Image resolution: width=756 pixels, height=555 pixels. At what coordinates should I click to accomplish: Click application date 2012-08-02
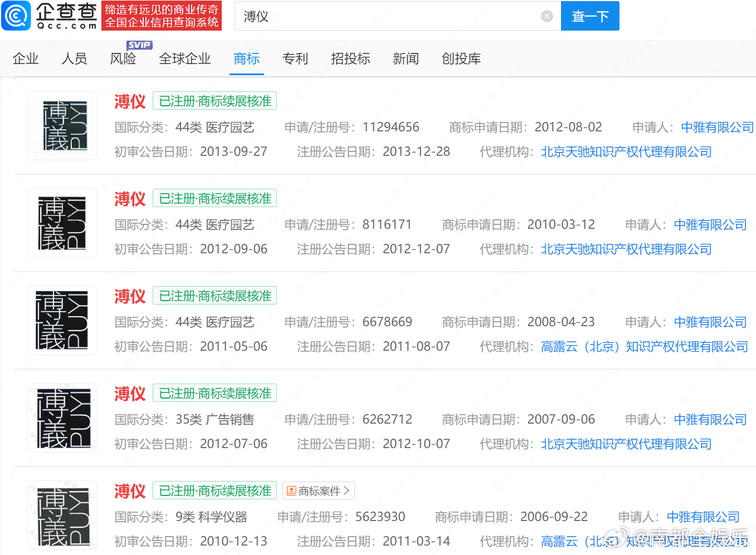568,127
